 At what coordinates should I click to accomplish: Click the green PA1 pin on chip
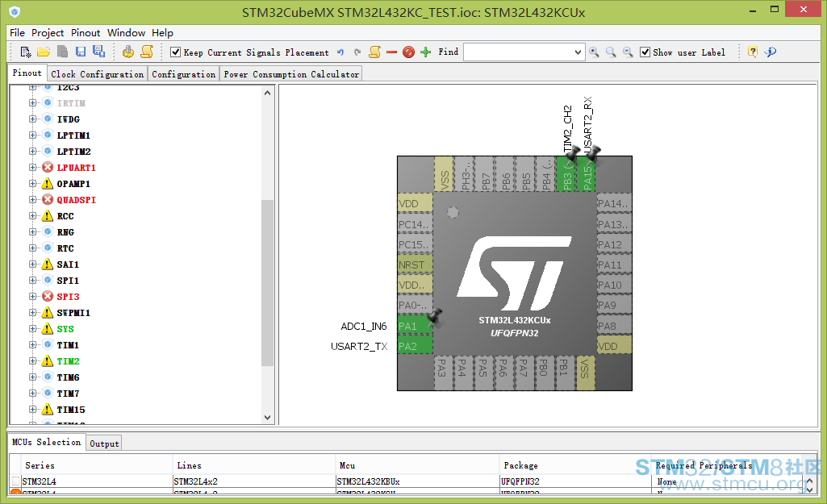(x=415, y=326)
